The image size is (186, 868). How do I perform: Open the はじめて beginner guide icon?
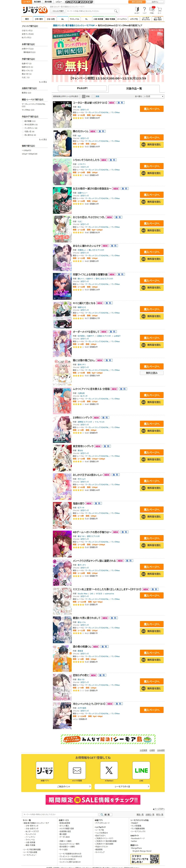pyautogui.click(x=137, y=10)
